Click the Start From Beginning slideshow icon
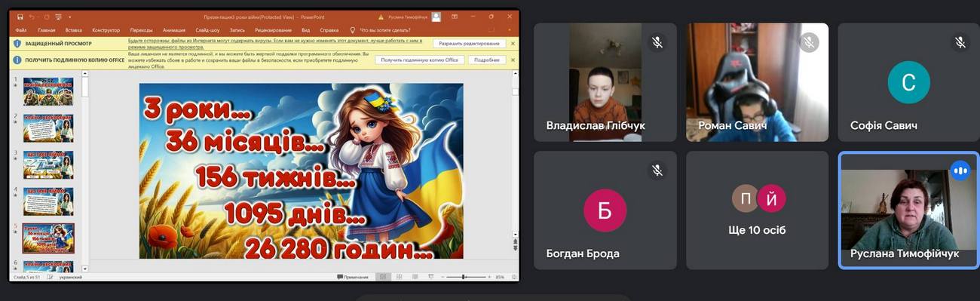Screen dimensions: 980x301 [58, 17]
